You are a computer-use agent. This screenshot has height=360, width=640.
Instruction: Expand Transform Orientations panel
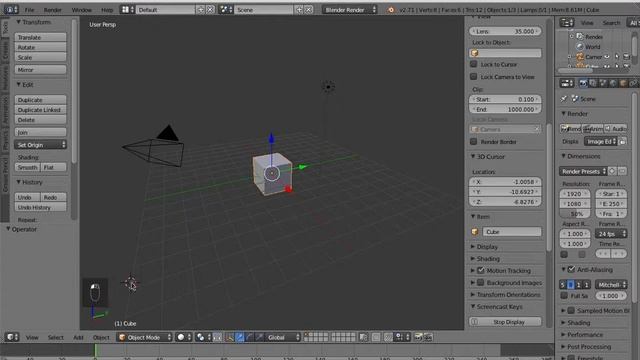[473, 294]
